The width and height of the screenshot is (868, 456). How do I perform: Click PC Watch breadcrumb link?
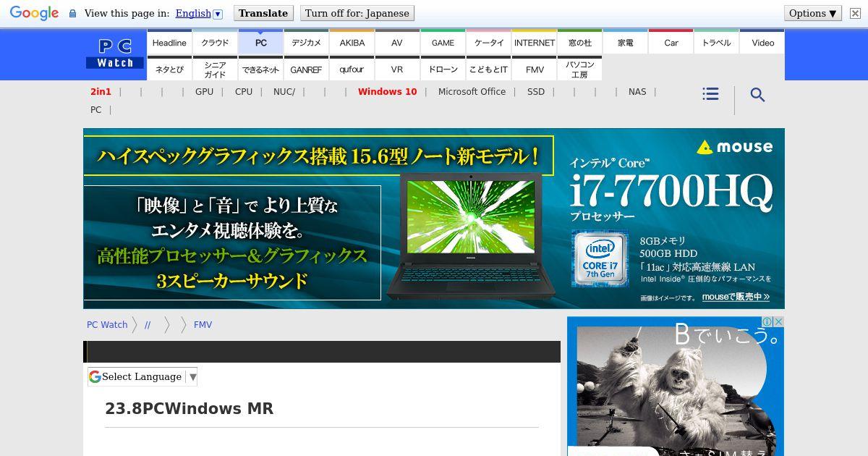tap(107, 324)
